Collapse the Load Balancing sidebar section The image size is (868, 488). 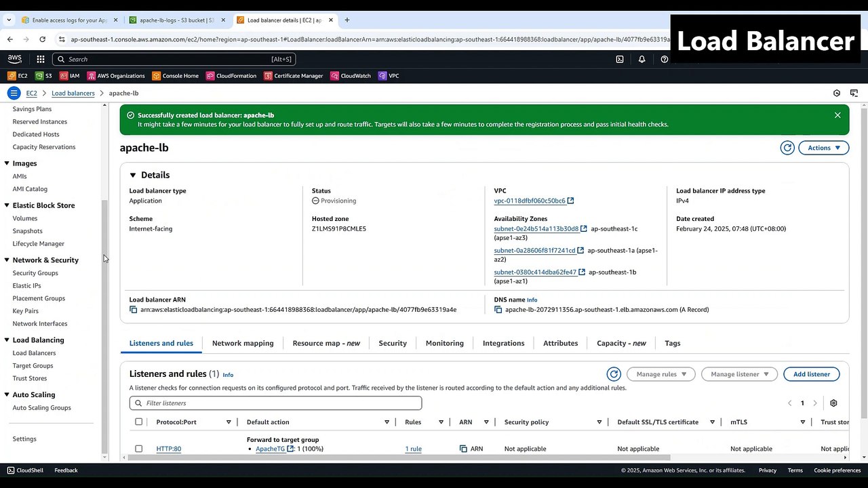click(x=7, y=340)
